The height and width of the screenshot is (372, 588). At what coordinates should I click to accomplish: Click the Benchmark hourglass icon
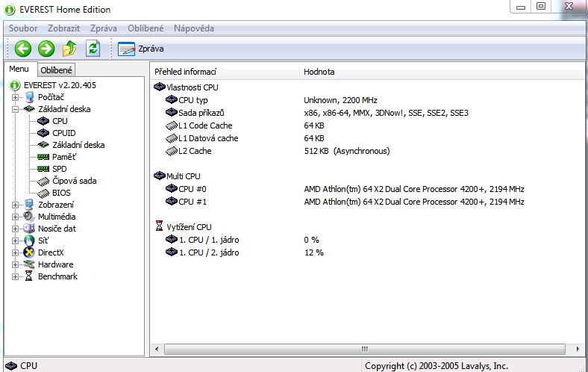28,276
